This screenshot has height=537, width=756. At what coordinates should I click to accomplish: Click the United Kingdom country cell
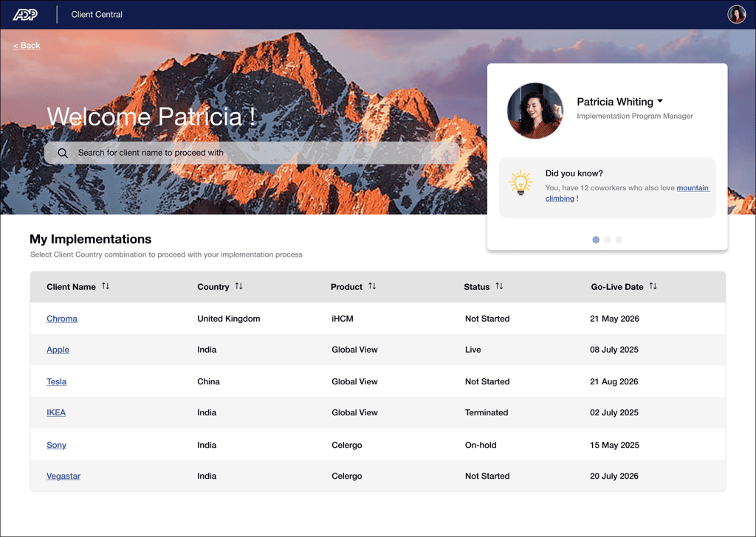(x=229, y=319)
